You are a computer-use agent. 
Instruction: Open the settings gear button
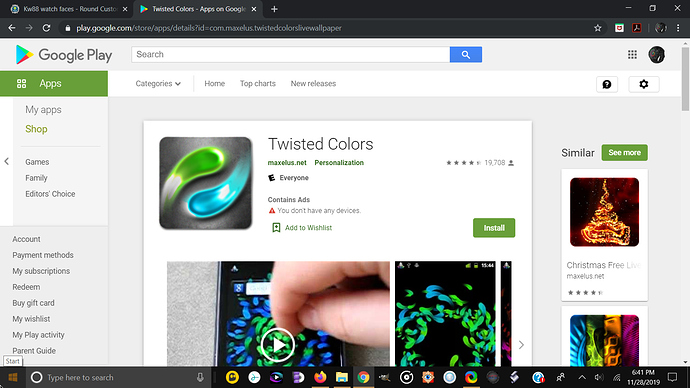(x=644, y=84)
